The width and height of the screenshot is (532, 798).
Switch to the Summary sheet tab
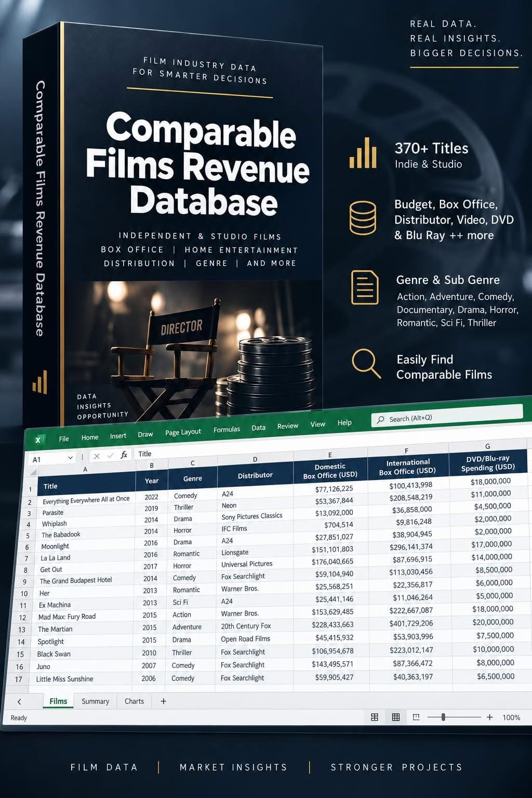tap(95, 701)
